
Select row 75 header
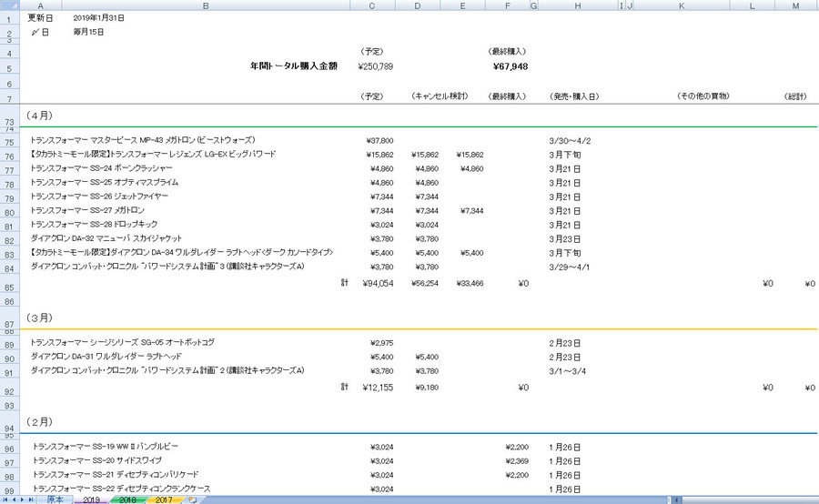click(9, 142)
